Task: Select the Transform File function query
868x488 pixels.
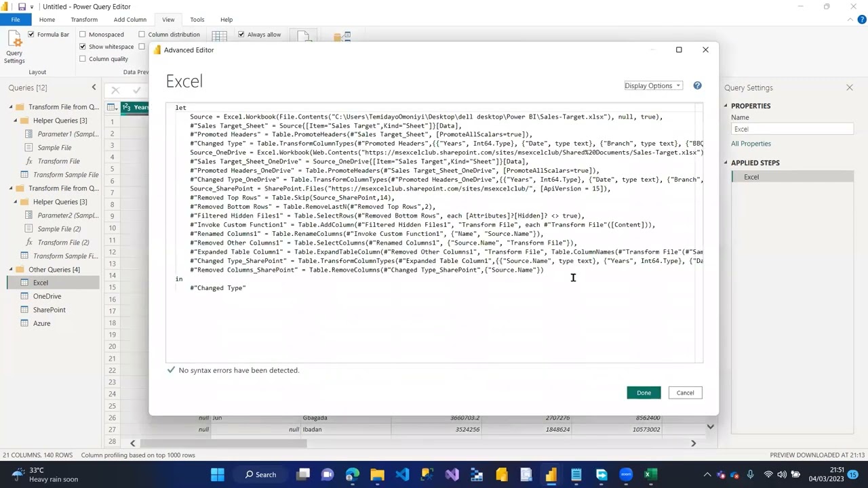Action: tap(58, 161)
